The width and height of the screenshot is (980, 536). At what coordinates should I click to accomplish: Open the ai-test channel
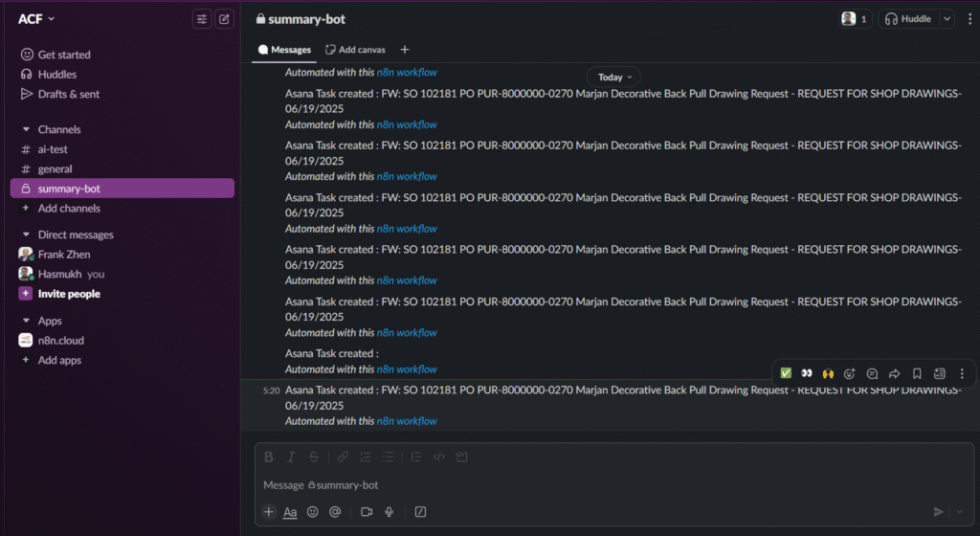[53, 149]
